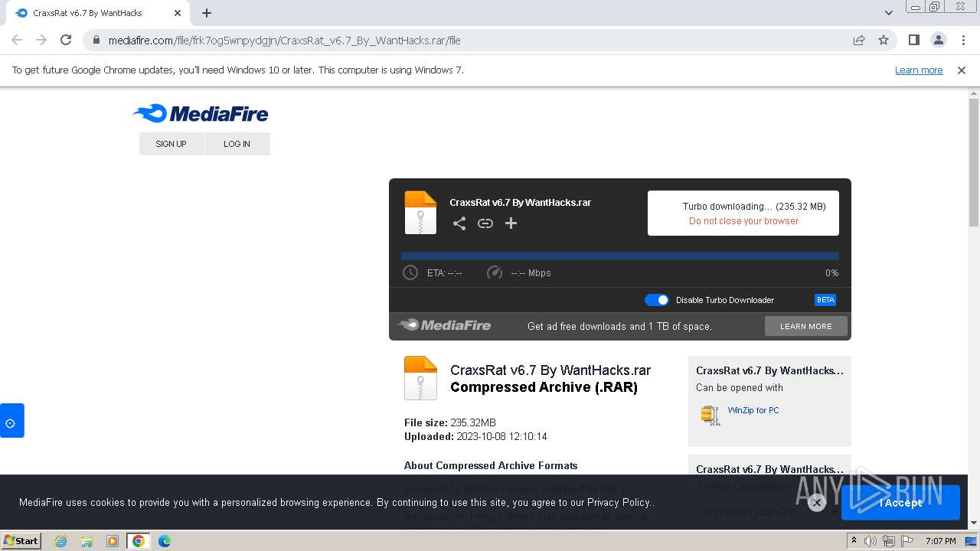Copy link using the chain icon
Viewport: 980px width, 551px height.
tap(485, 223)
